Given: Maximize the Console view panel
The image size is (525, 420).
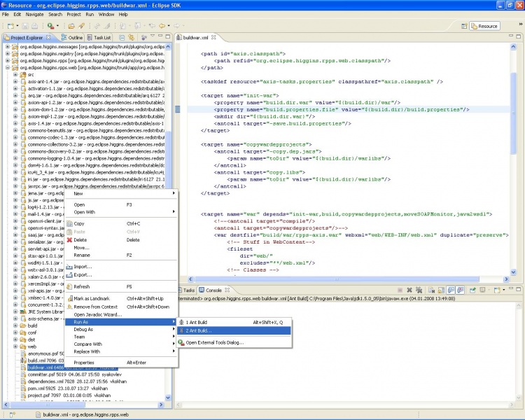Looking at the screenshot, I should point(518,288).
